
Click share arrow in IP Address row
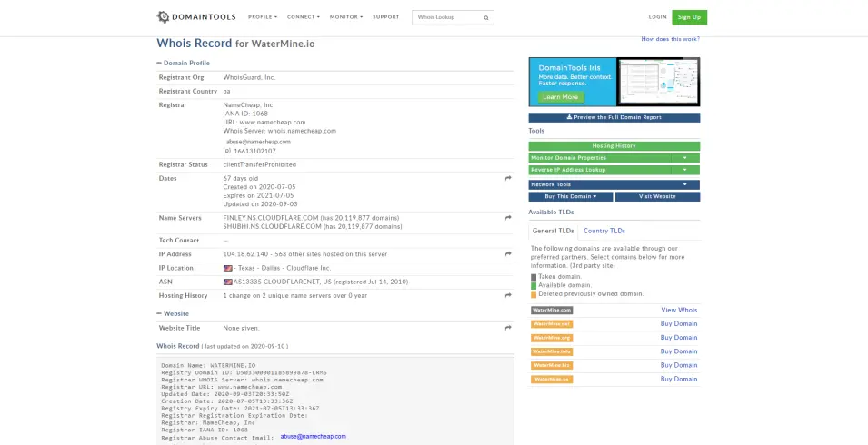pos(508,254)
